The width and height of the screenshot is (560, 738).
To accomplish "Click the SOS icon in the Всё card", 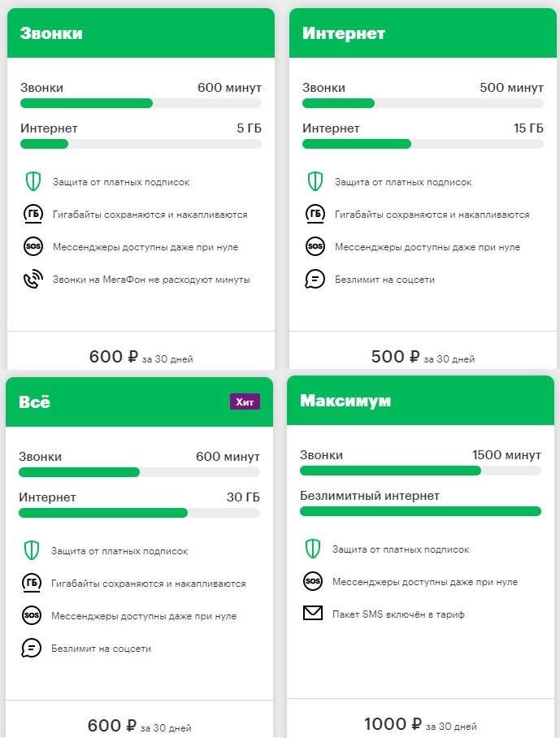I will 31,616.
